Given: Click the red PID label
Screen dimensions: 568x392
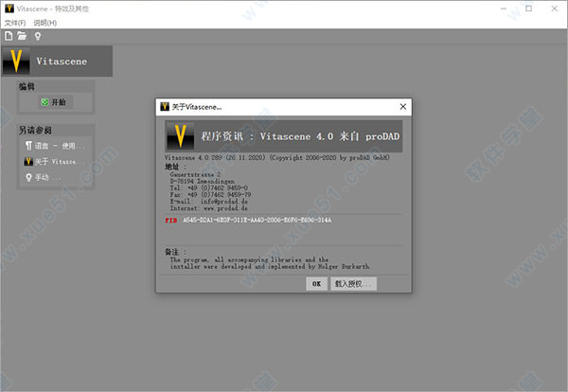Looking at the screenshot, I should tap(171, 221).
